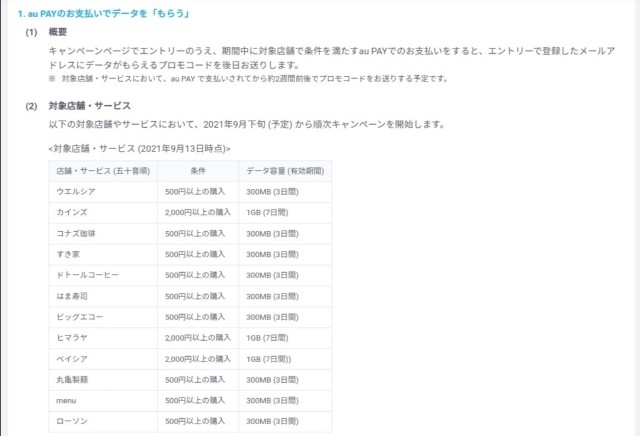Click '300MB (3日間)' in the ビッグエコー row
640x436 pixels.
click(x=272, y=317)
